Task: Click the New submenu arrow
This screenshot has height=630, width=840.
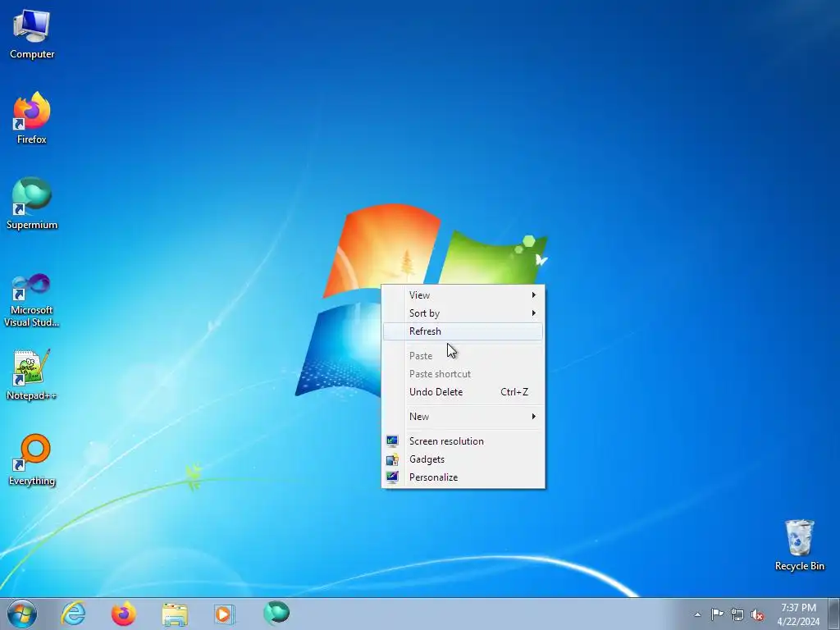Action: coord(533,417)
